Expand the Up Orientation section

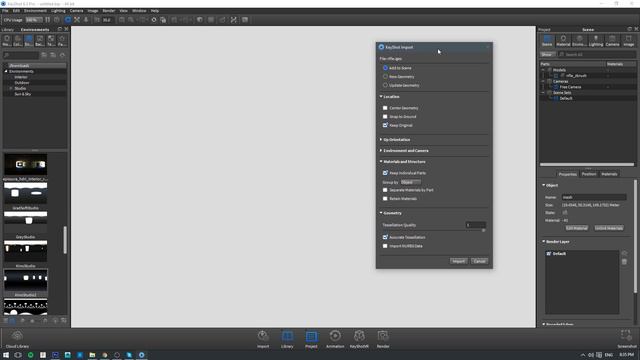[x=381, y=140]
